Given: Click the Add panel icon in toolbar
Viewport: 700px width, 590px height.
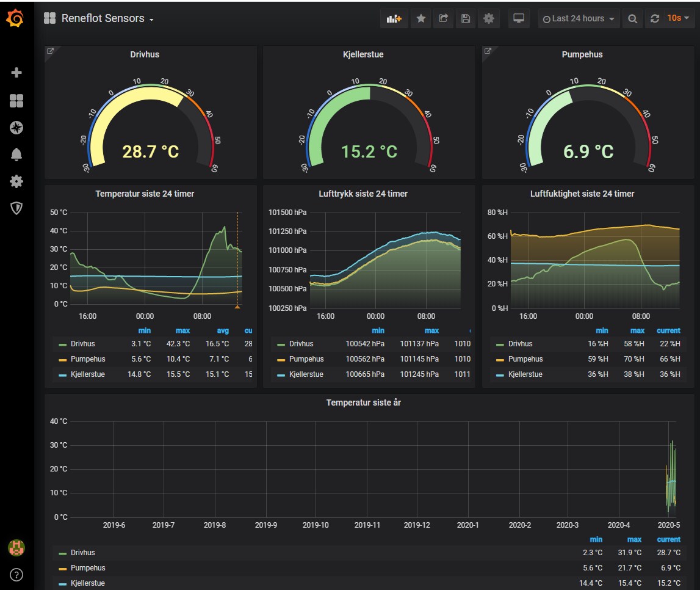Looking at the screenshot, I should tap(394, 19).
